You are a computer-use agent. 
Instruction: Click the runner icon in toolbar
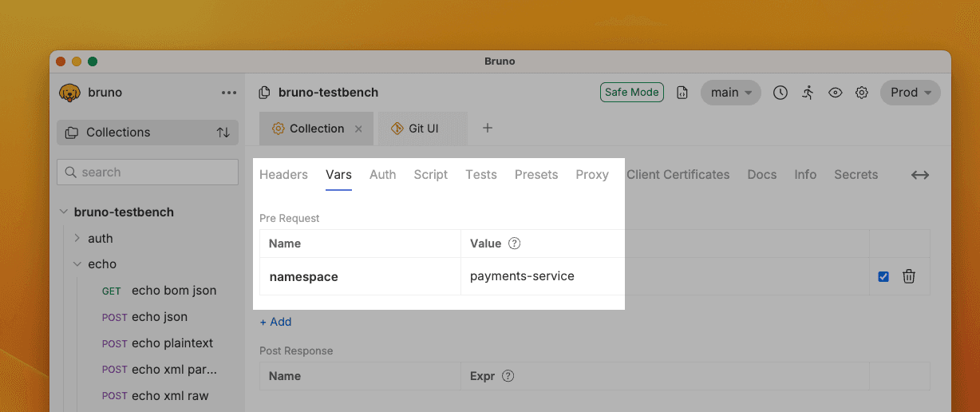pos(808,93)
